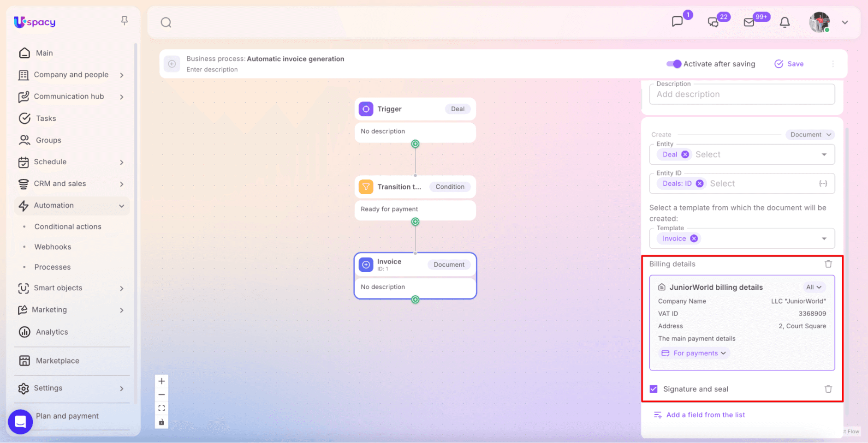The width and height of the screenshot is (868, 443).
Task: Uncheck Signature and seal checkbox
Action: [654, 389]
